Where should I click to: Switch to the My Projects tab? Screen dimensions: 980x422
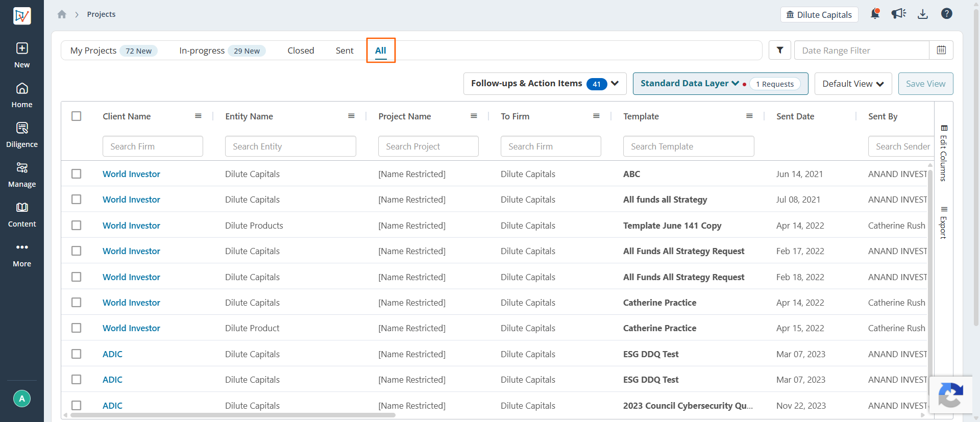114,51
